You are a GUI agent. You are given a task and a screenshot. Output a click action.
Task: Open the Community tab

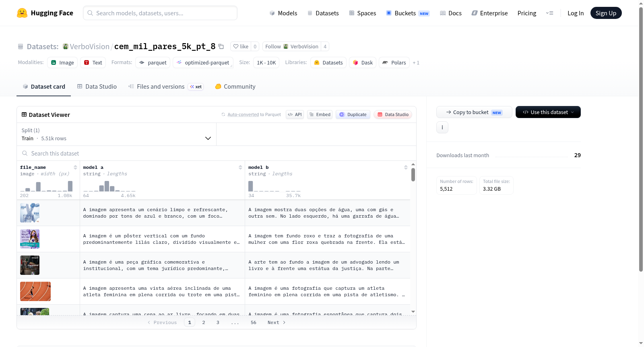pyautogui.click(x=235, y=87)
